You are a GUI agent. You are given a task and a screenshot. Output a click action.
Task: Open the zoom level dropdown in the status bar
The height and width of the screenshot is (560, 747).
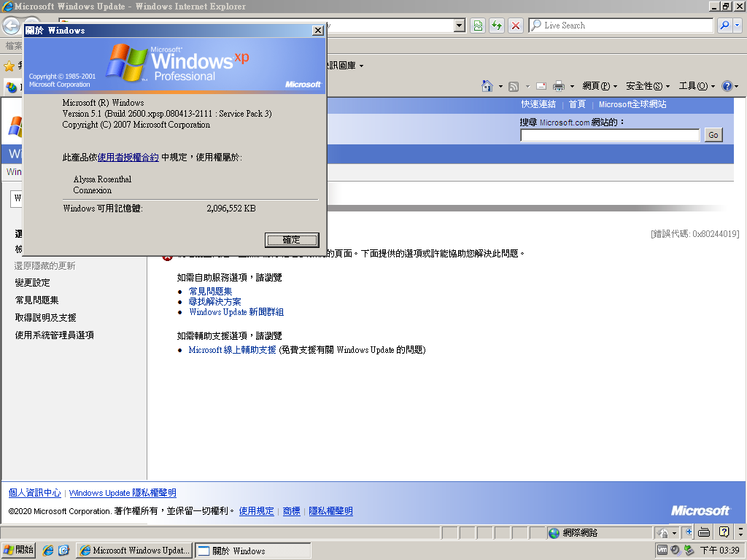740,533
